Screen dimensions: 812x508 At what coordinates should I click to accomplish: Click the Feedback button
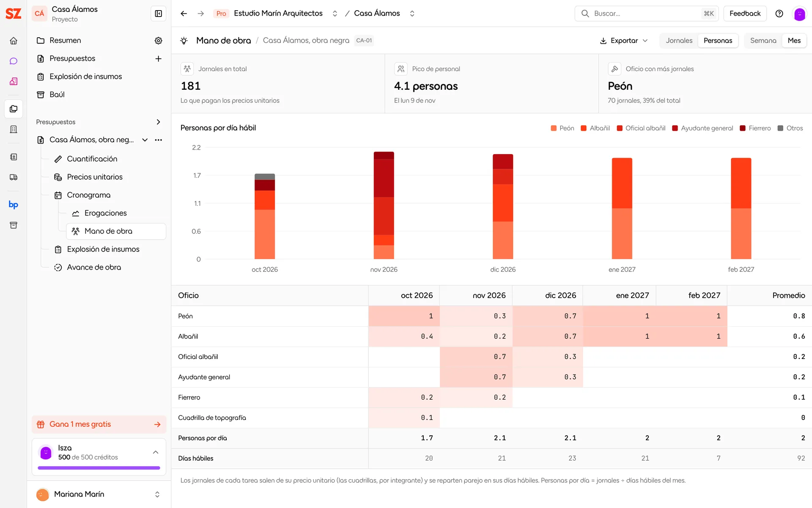[745, 14]
